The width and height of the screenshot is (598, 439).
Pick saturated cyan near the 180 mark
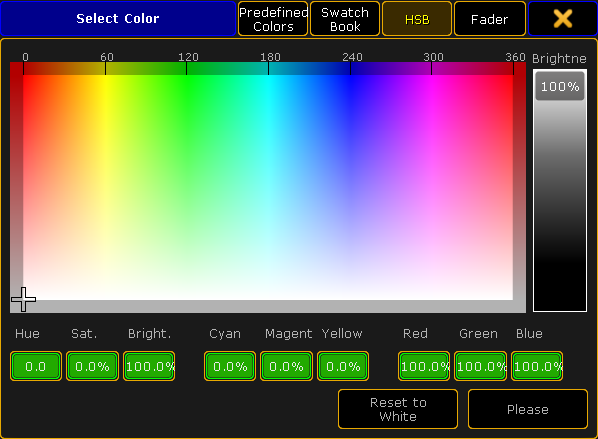(268, 78)
